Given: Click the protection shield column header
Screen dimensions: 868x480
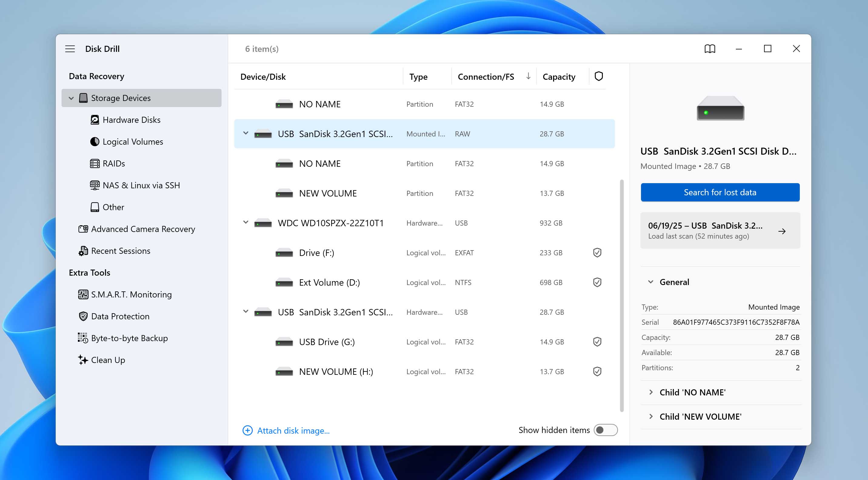Looking at the screenshot, I should (x=599, y=76).
